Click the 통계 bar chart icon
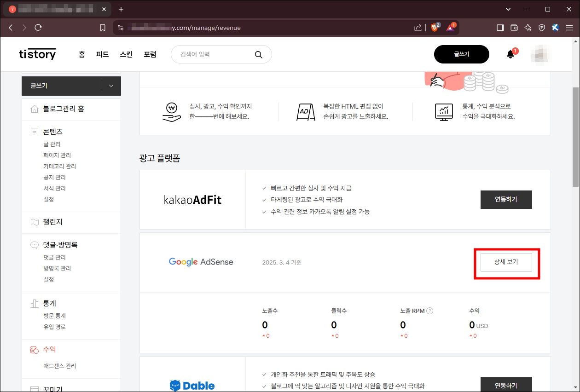This screenshot has height=392, width=580. [34, 303]
